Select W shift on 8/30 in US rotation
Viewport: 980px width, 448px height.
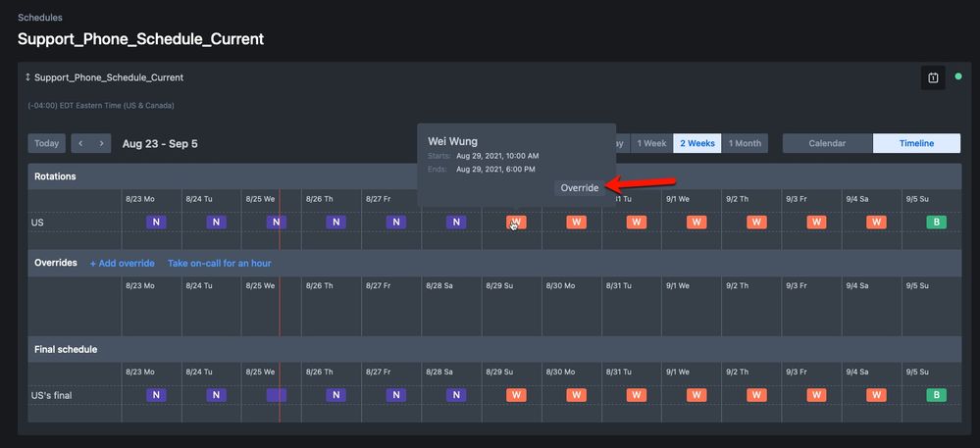pos(576,222)
